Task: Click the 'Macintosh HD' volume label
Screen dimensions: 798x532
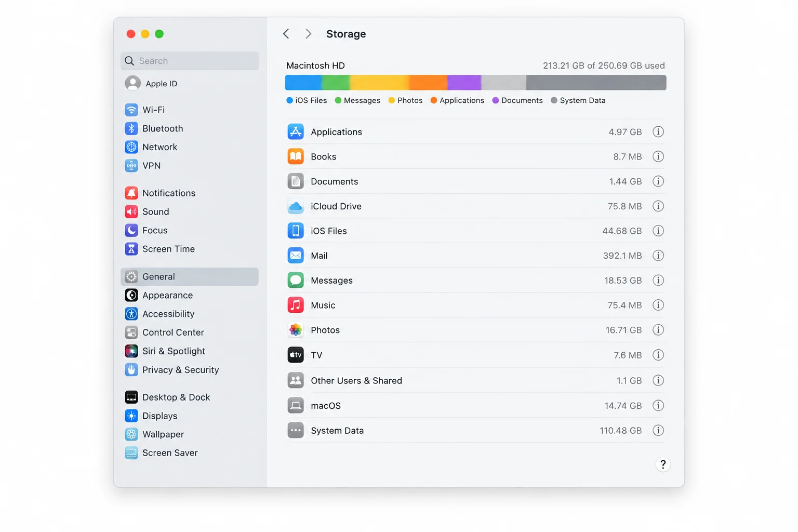Action: coord(315,65)
